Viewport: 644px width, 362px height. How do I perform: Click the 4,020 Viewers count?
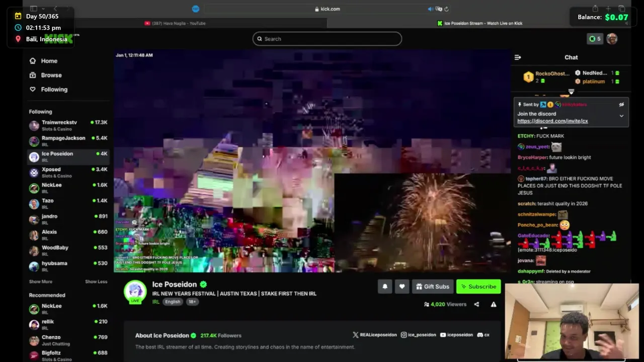point(445,304)
